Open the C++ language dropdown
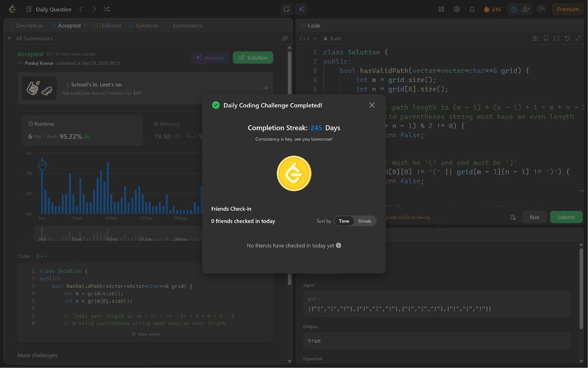Viewport: 588px width, 368px height. click(x=308, y=38)
